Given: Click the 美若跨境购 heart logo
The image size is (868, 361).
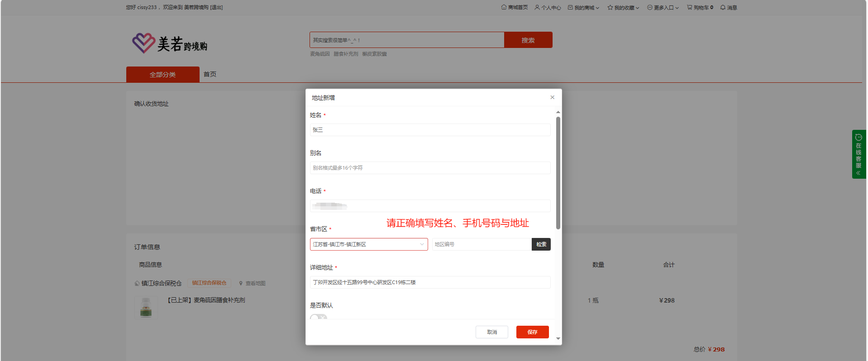Looking at the screenshot, I should (x=143, y=43).
